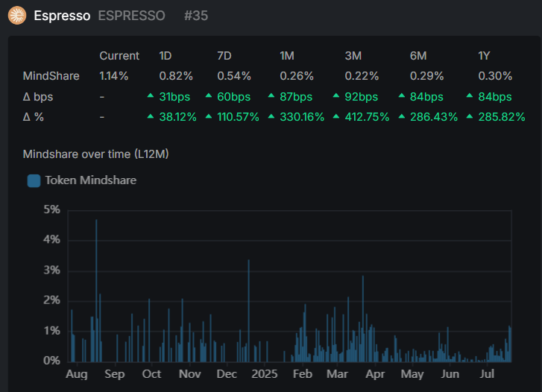Click the green up arrow beside 285.82%

(x=470, y=116)
